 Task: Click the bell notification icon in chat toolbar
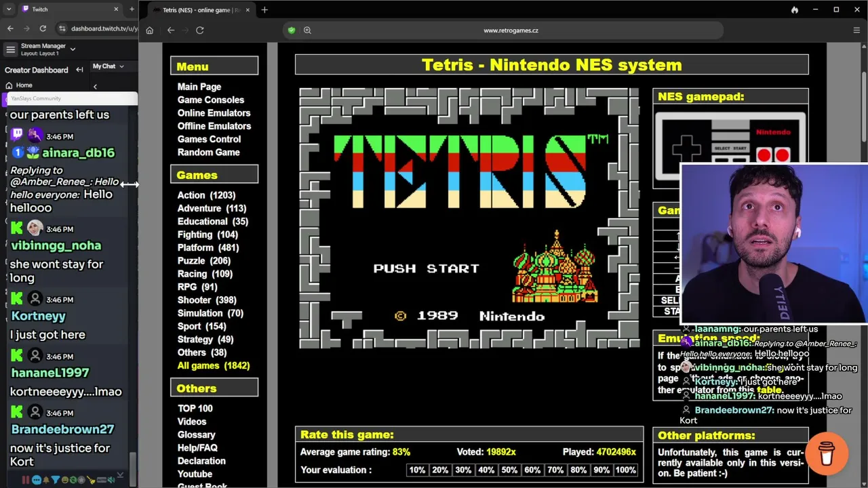coord(47,480)
